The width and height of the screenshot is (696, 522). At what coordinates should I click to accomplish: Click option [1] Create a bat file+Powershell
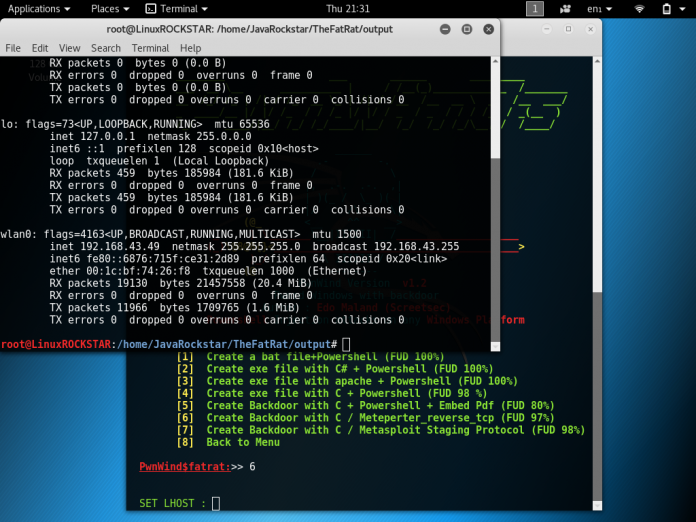pyautogui.click(x=310, y=357)
